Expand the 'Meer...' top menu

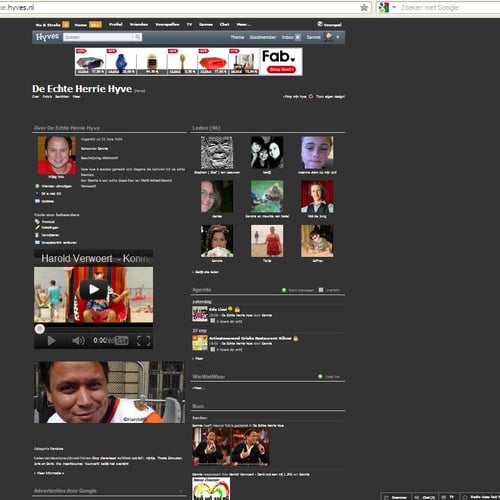pyautogui.click(x=243, y=24)
